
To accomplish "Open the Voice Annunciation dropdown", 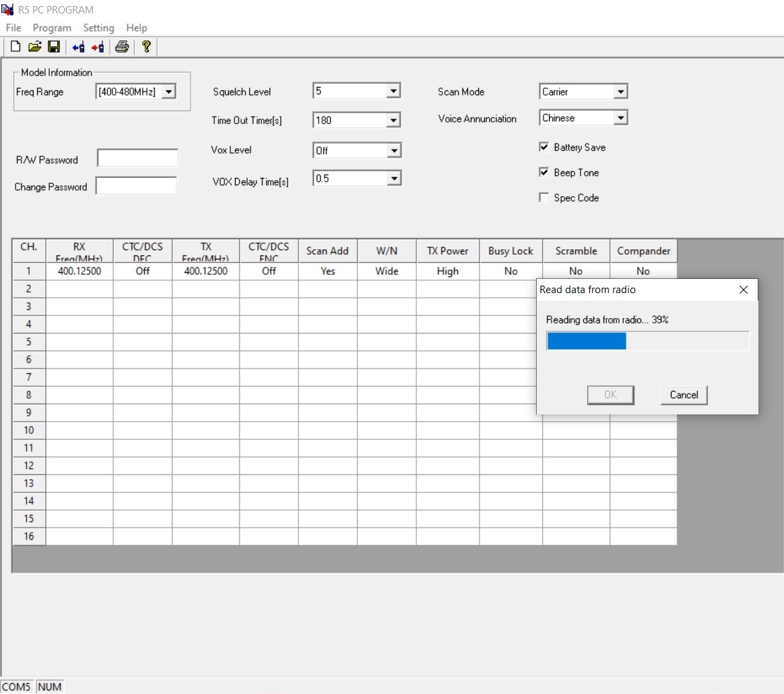I will [620, 118].
